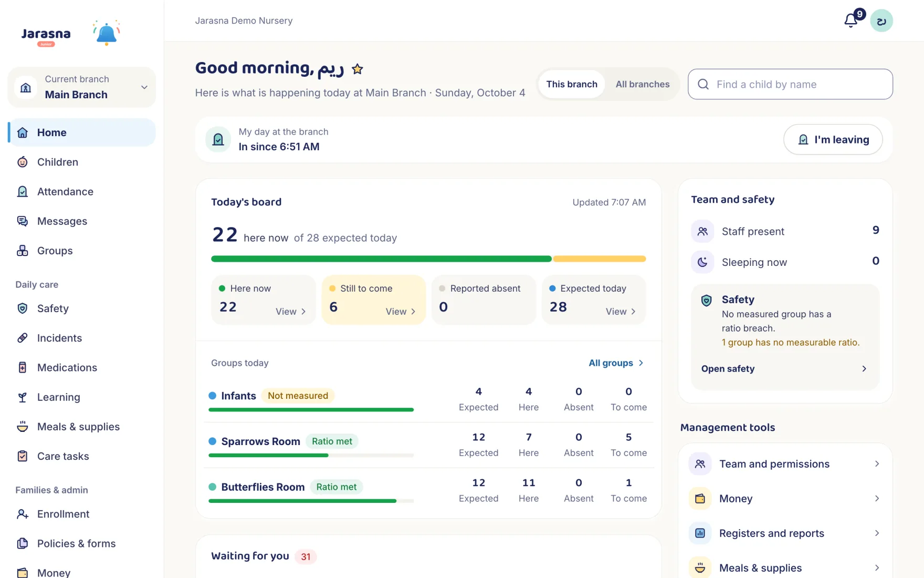Screen dimensions: 924x578
Task: Click the Messages sidebar icon
Action: click(23, 221)
